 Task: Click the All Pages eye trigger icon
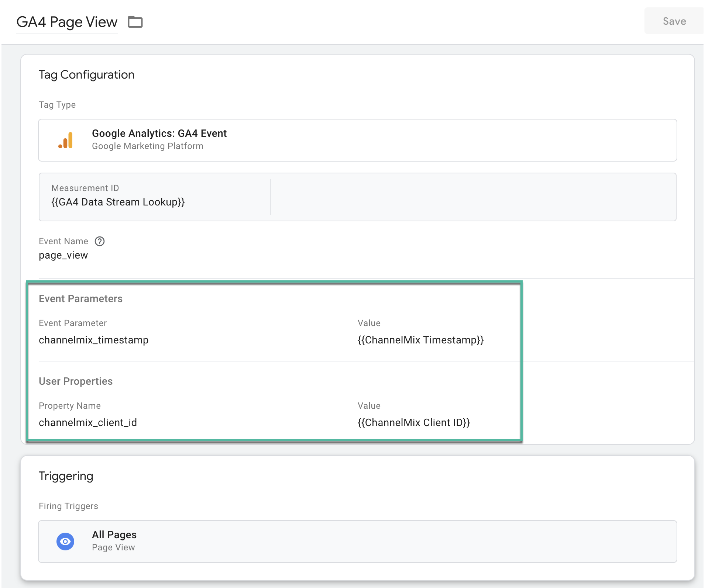coord(65,542)
